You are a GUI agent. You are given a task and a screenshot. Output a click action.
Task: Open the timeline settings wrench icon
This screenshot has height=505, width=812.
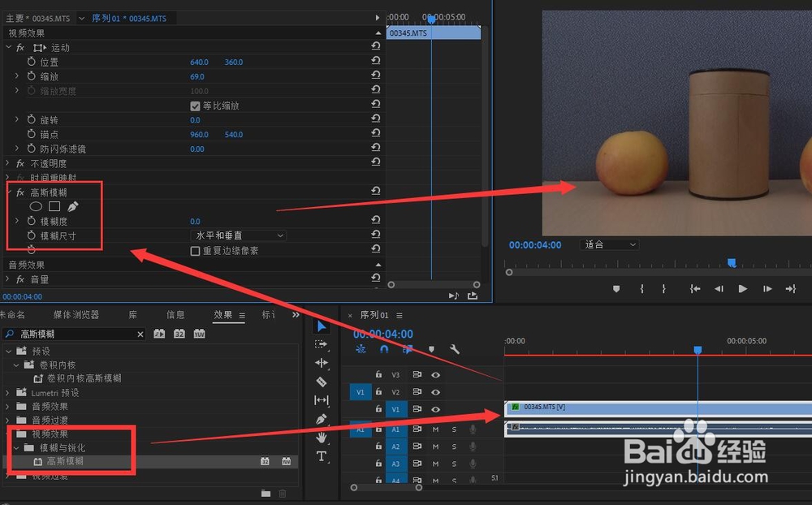(454, 349)
